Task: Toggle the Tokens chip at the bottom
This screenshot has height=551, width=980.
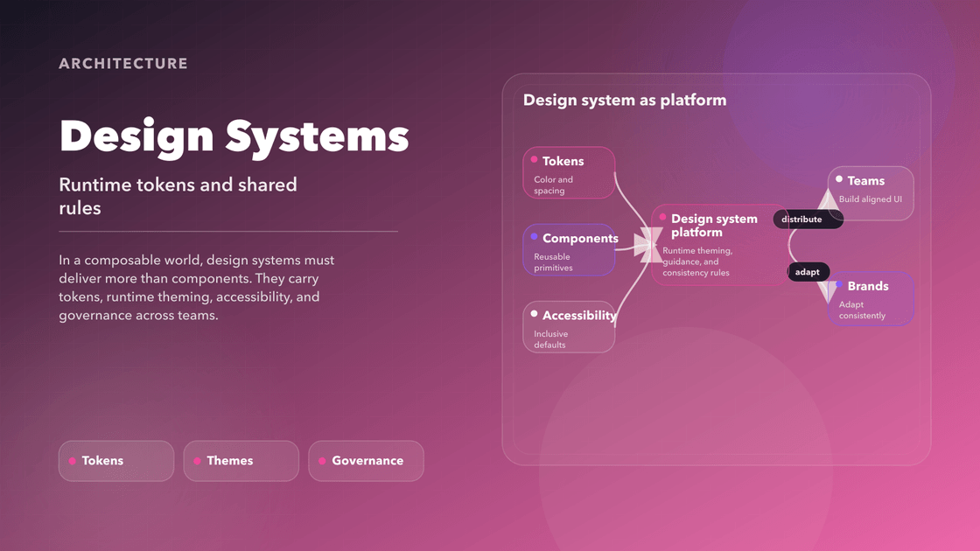Action: click(x=115, y=461)
